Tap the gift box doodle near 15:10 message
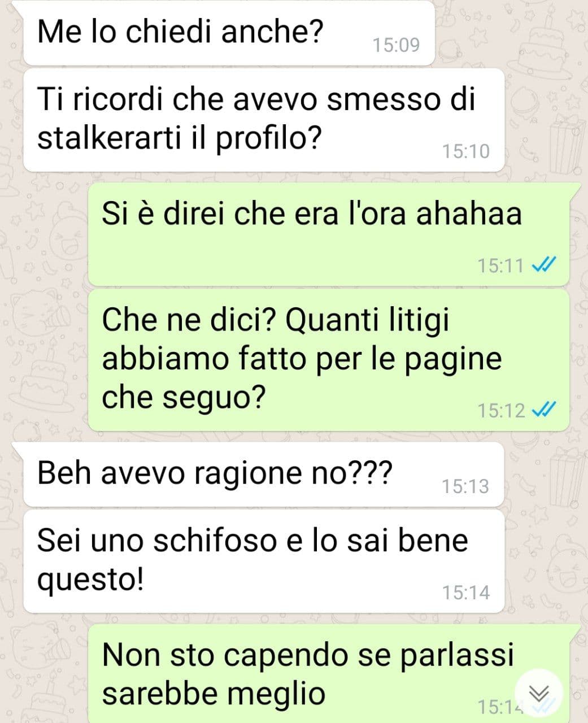 click(x=567, y=142)
